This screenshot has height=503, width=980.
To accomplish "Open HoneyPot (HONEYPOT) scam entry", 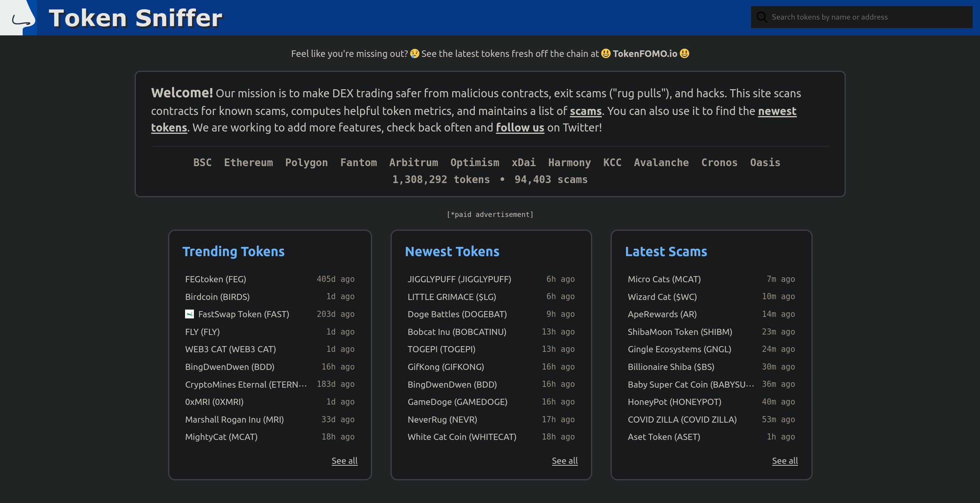I will pyautogui.click(x=674, y=402).
